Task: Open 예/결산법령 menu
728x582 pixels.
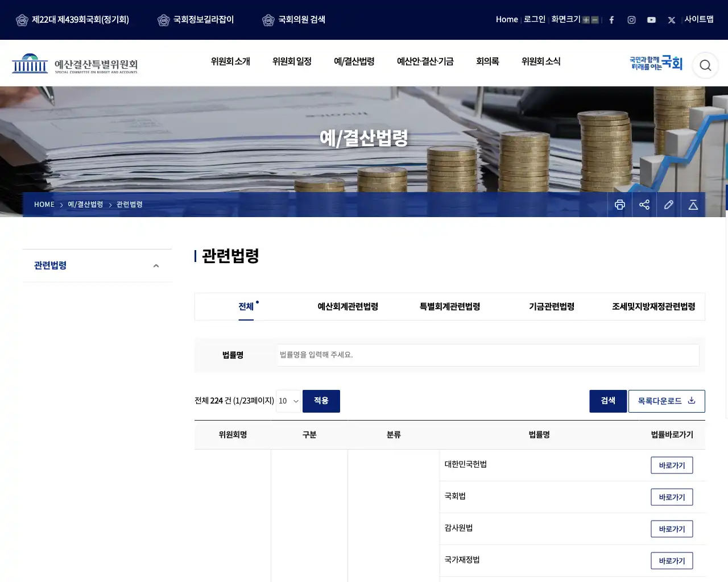Action: coord(354,61)
